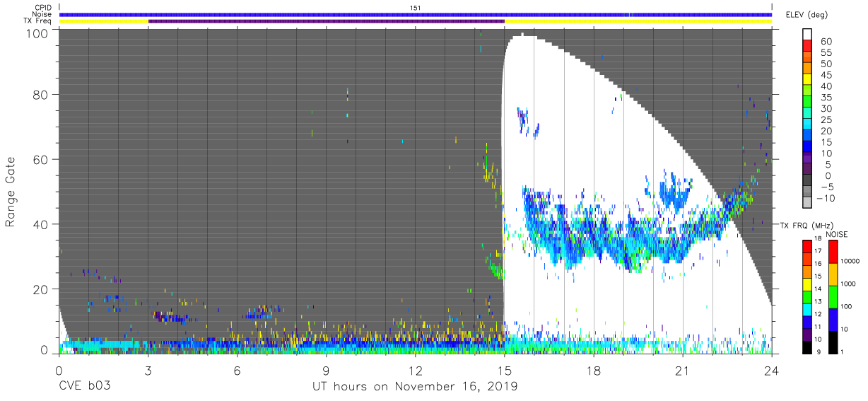Click the Range Gate axis tick "60"
Image resolution: width=868 pixels, height=401 pixels.
(x=42, y=159)
